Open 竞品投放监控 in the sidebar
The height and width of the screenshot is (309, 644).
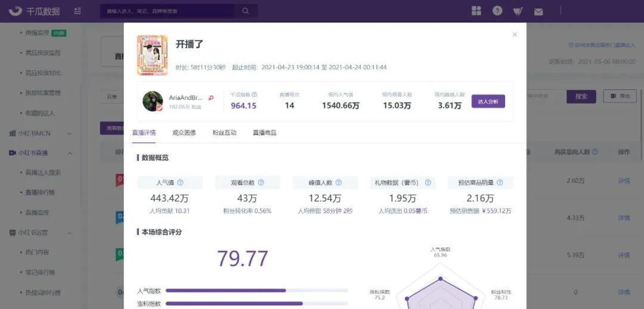tap(43, 53)
